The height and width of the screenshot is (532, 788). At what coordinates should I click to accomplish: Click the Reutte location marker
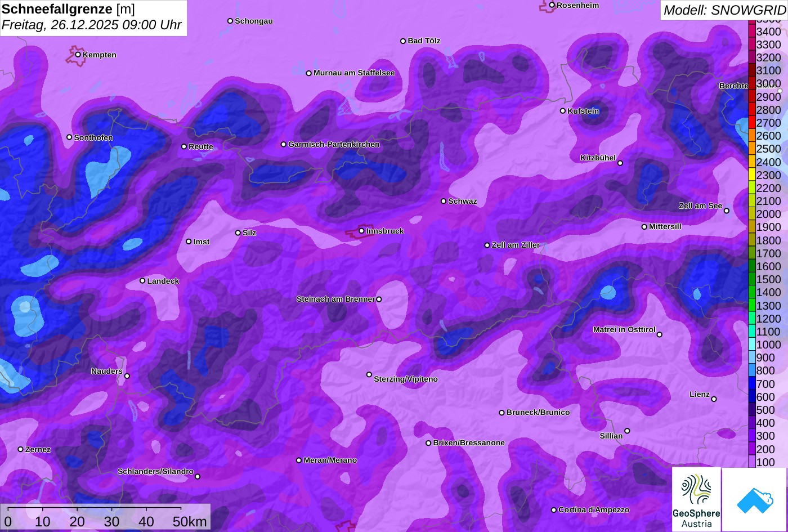coord(183,146)
